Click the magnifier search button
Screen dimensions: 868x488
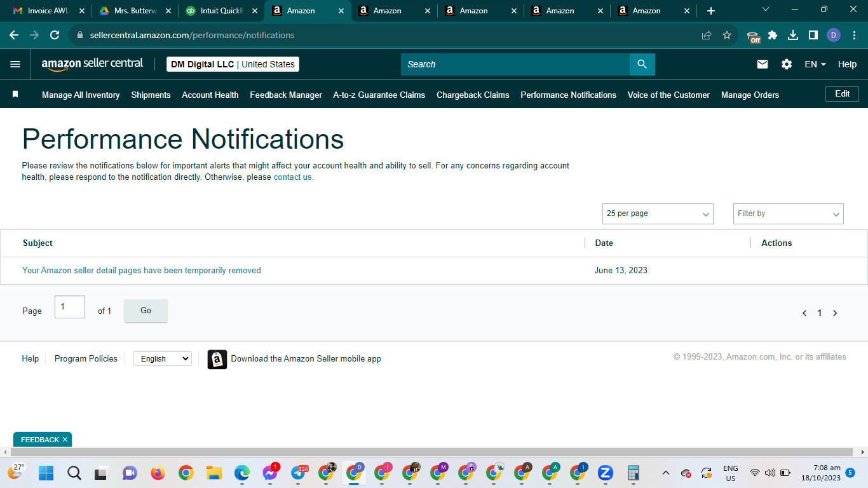point(642,64)
